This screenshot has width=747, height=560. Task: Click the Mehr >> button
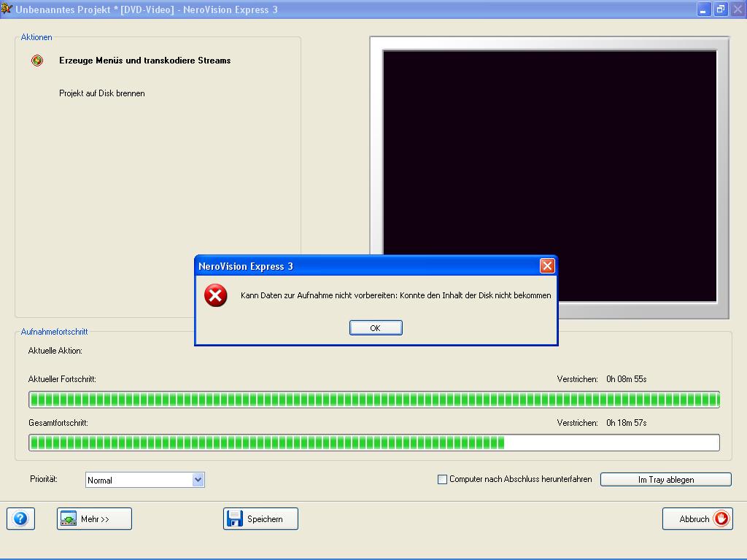(94, 518)
